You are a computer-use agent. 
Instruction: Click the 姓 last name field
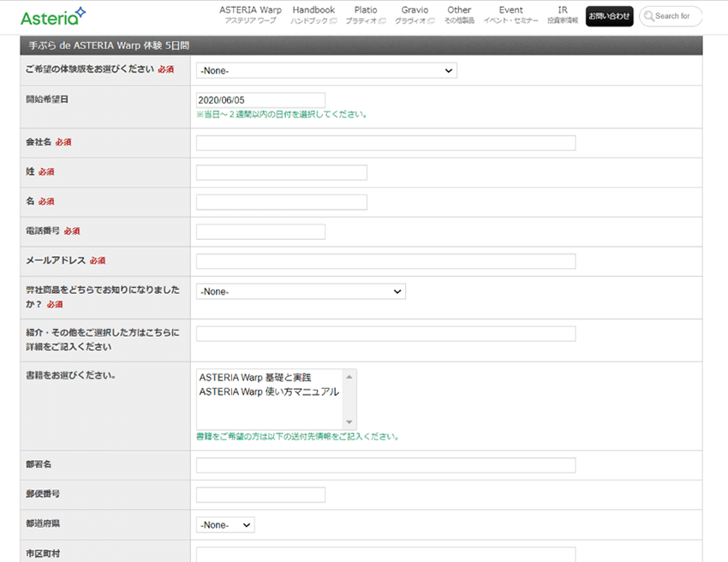tap(282, 172)
